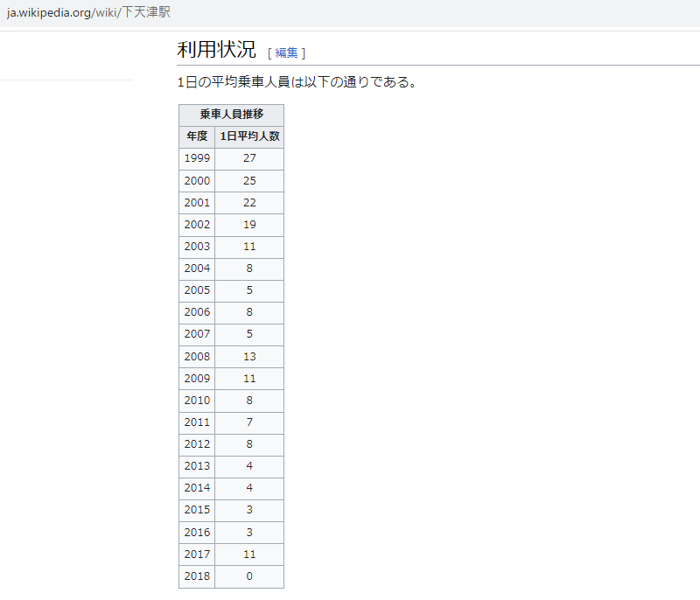
Task: Select the 2018 year cell
Action: point(197,576)
